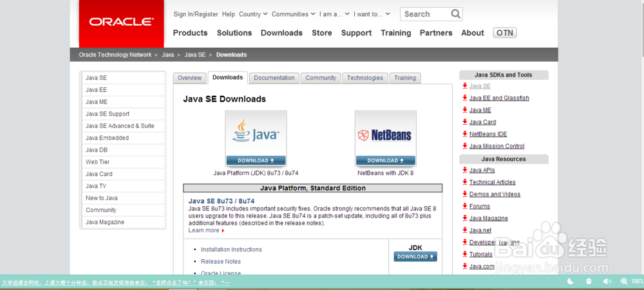Click the Java Platform (JDK) DOWNLOAD button
The width and height of the screenshot is (644, 290).
tap(256, 160)
